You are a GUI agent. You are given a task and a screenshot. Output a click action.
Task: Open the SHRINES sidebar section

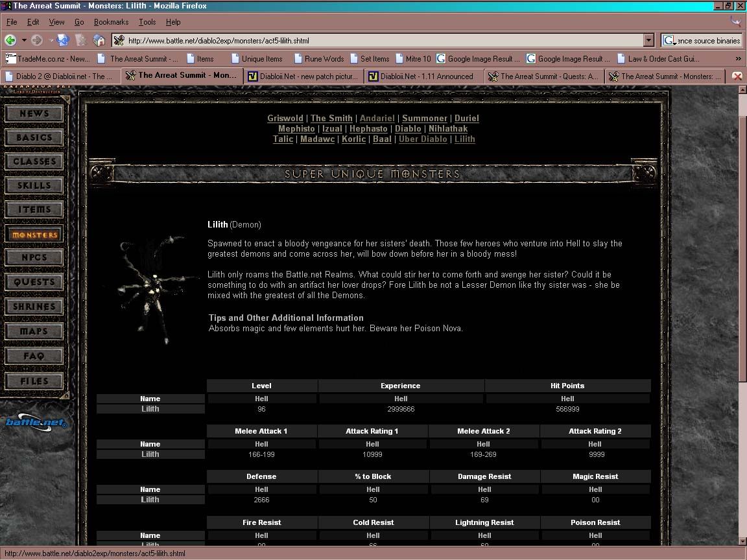point(34,307)
